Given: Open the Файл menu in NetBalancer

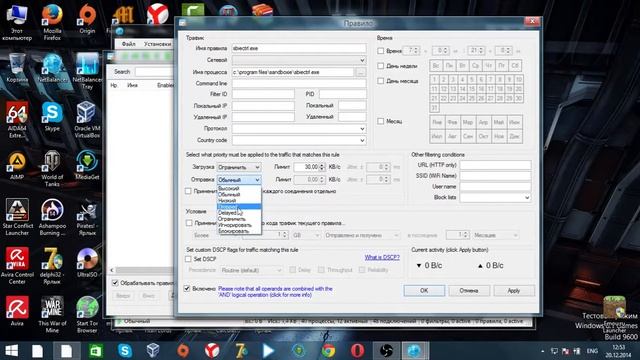Looking at the screenshot, I should click(128, 44).
